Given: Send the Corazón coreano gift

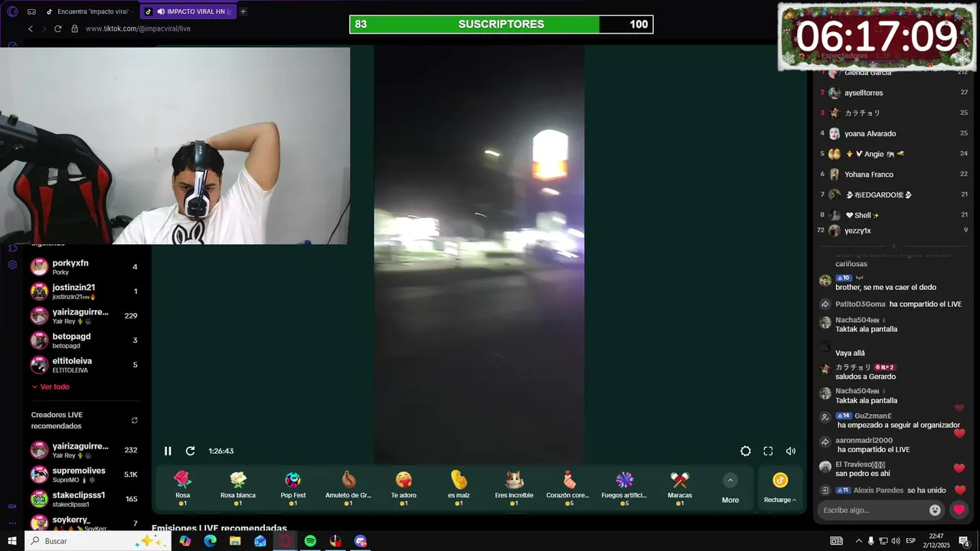Looking at the screenshot, I should pyautogui.click(x=570, y=487).
